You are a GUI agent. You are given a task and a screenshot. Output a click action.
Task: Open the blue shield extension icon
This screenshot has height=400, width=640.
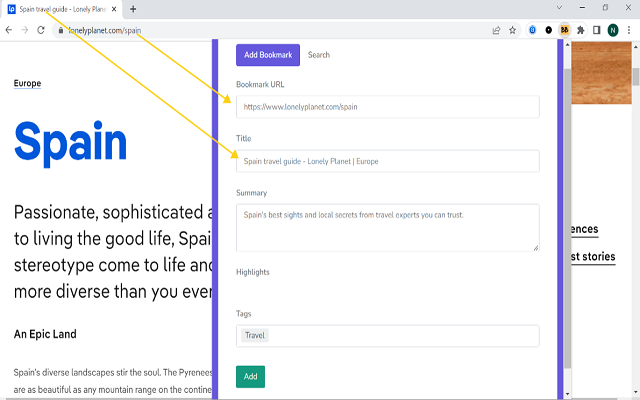[x=532, y=30]
